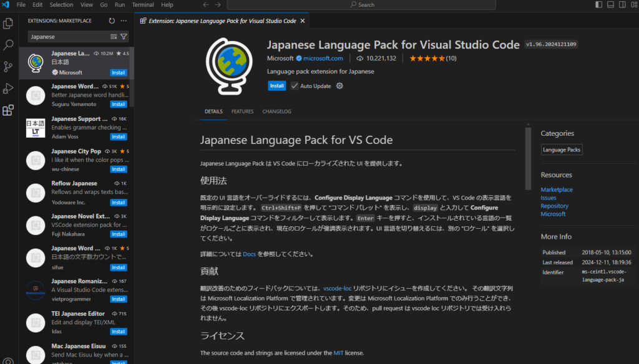Toggle the bottom panel layout button

tap(610, 4)
